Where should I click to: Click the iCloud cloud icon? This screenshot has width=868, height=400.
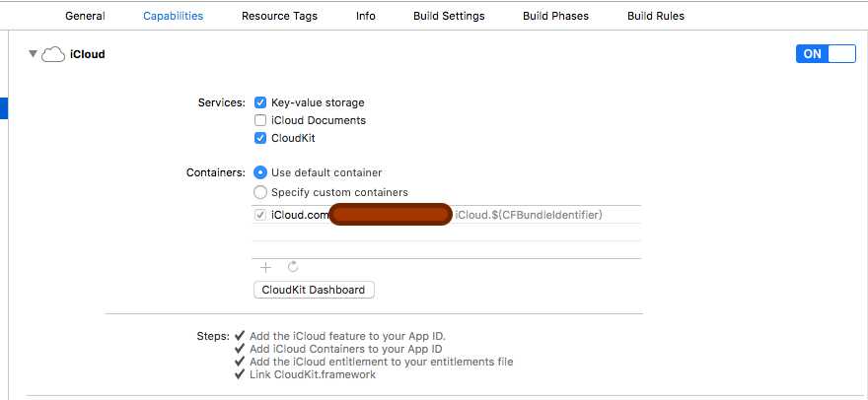[53, 54]
